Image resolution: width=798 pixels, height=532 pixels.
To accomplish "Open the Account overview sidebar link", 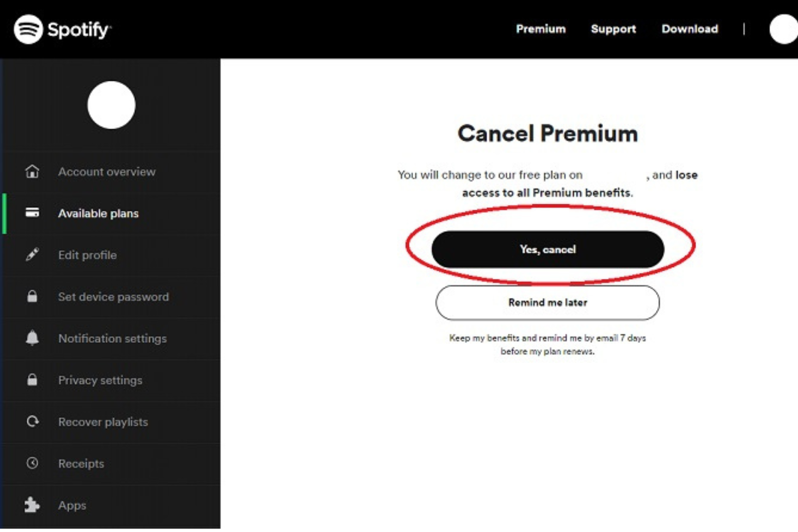I will 107,172.
